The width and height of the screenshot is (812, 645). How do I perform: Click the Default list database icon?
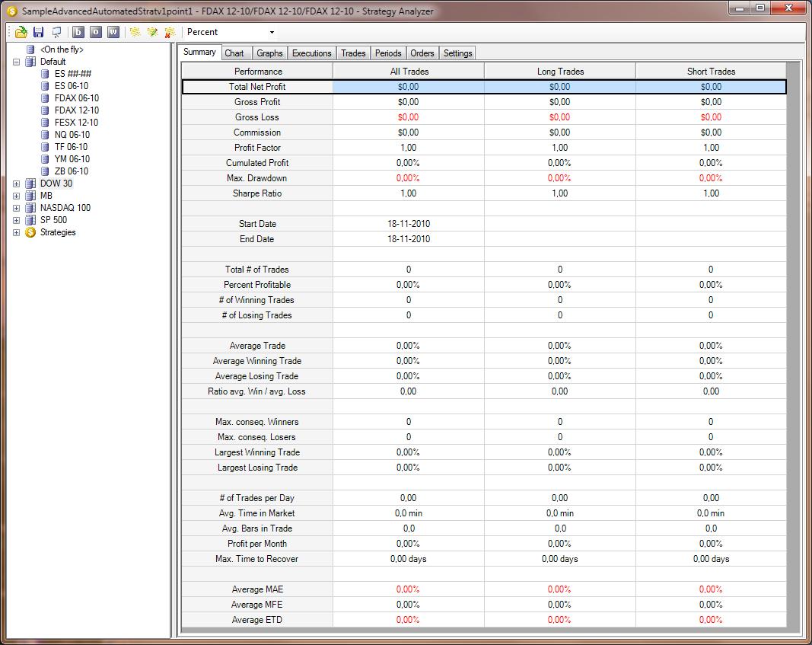tap(31, 62)
